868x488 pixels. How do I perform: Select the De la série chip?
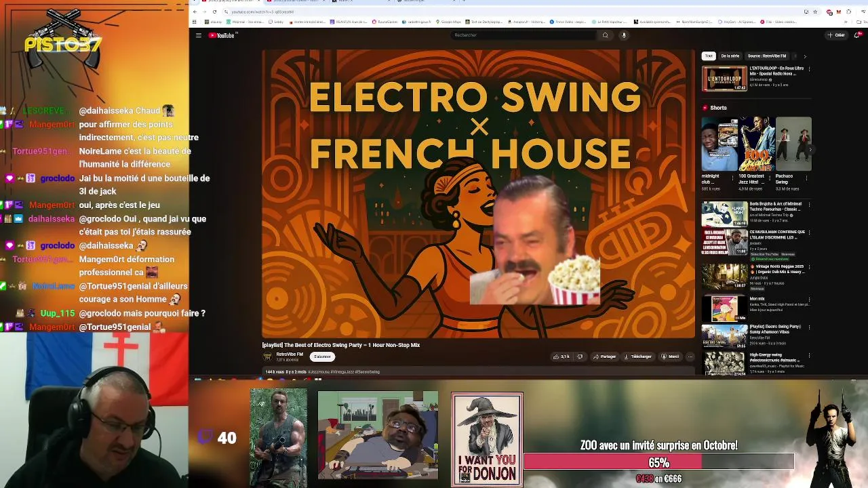tap(730, 56)
